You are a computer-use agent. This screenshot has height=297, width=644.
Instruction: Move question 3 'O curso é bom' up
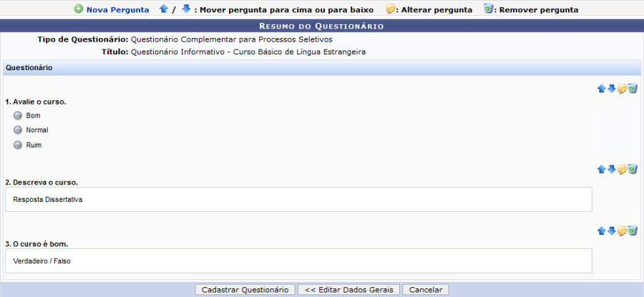click(602, 230)
